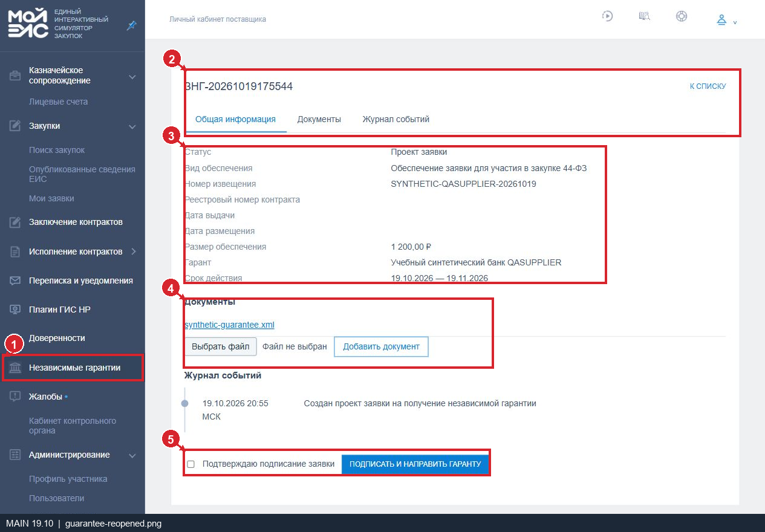Click the monitor icon beside Плагин ГИС НР
765x532 pixels.
15,310
